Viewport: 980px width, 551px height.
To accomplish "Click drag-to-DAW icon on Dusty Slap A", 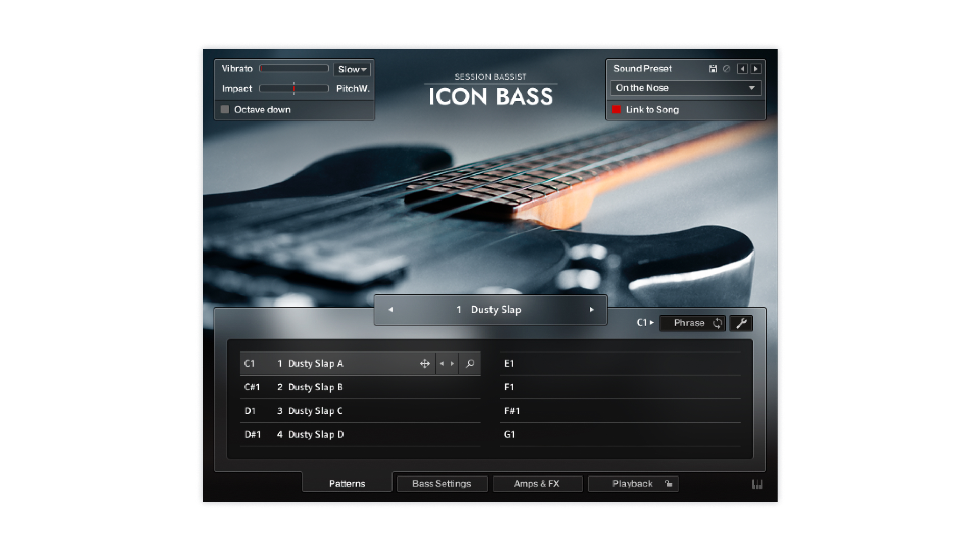I will [424, 364].
